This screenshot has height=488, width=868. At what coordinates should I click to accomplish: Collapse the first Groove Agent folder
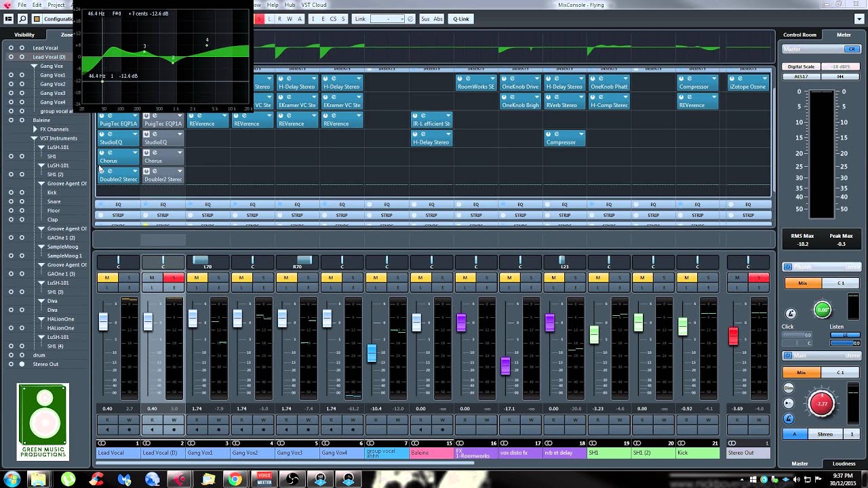pos(41,184)
